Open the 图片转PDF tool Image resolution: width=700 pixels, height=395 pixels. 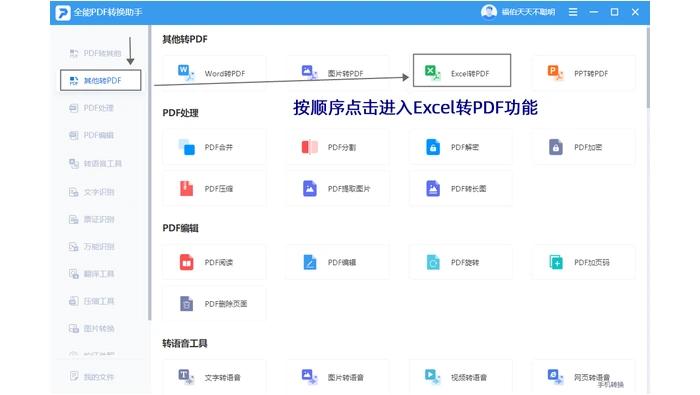[338, 73]
